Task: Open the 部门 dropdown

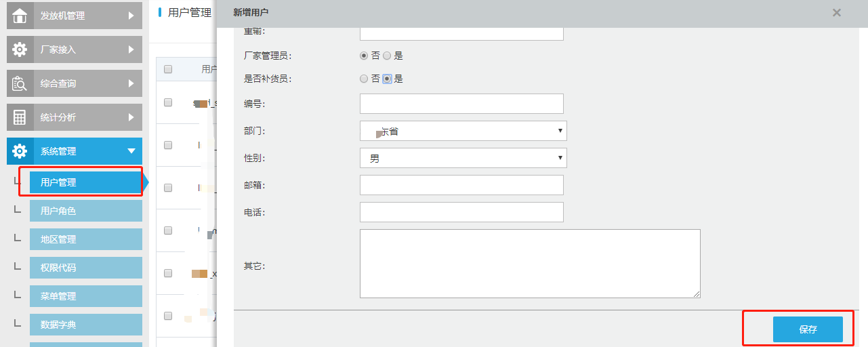Action: (x=463, y=131)
